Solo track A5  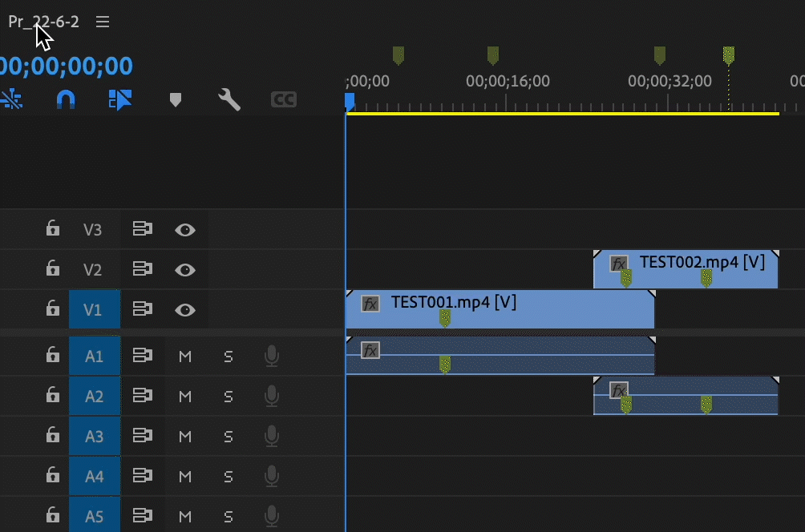[229, 517]
